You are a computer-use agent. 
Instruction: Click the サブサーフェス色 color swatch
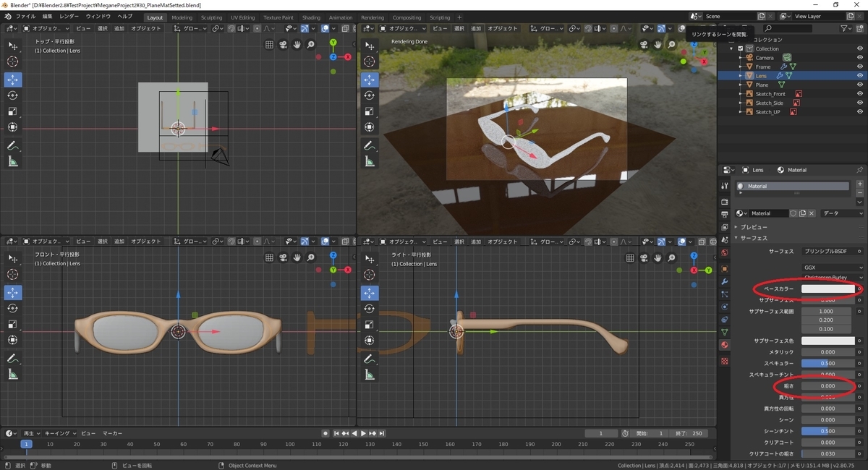coord(827,341)
